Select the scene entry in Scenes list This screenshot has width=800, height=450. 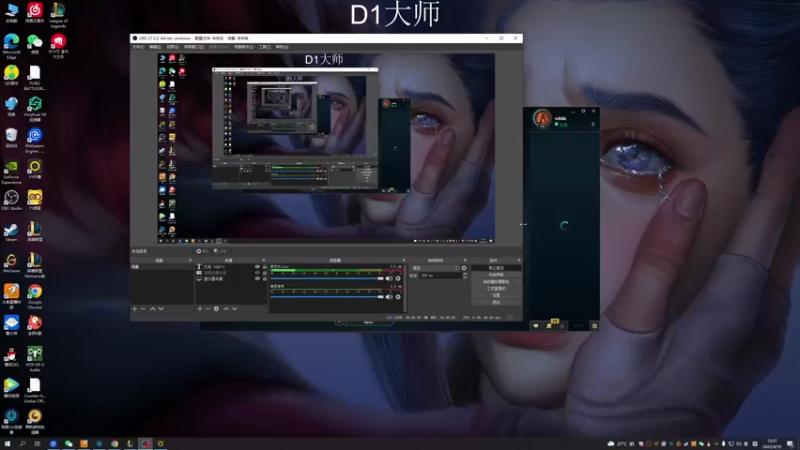[162, 267]
